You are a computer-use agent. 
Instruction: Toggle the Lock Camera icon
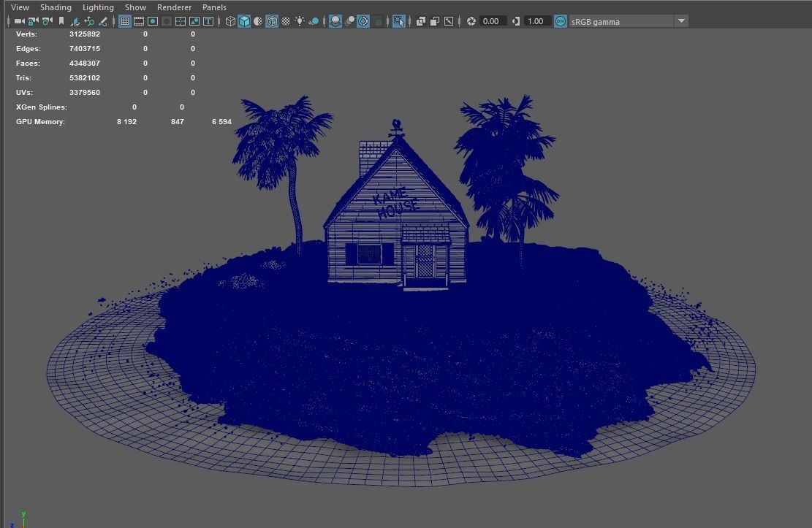coord(33,21)
